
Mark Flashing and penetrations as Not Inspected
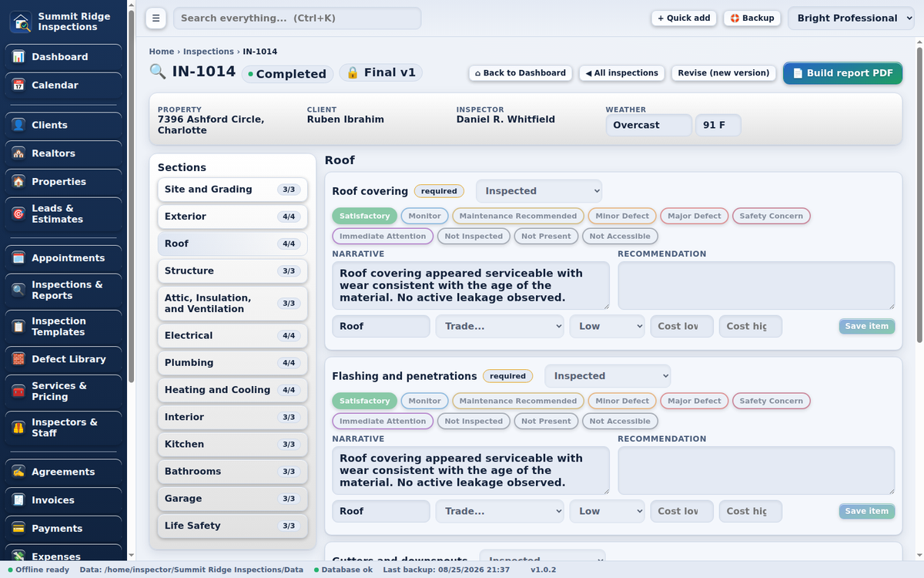pyautogui.click(x=474, y=422)
